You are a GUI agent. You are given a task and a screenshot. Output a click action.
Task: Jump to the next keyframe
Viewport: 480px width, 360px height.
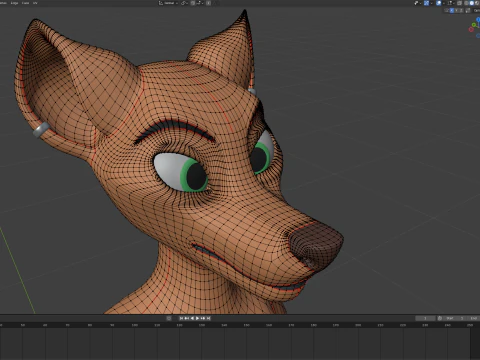pyautogui.click(x=203, y=318)
